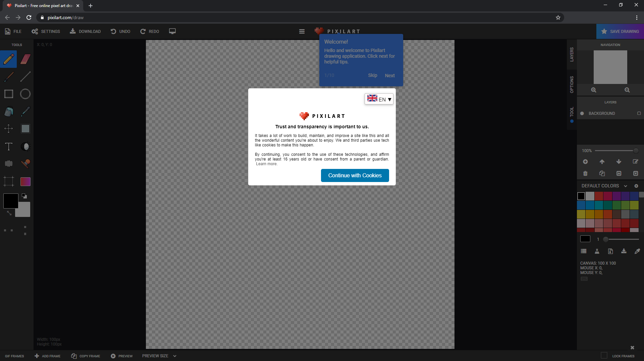Open the Settings menu
Screen dimensions: 644x361
46,31
